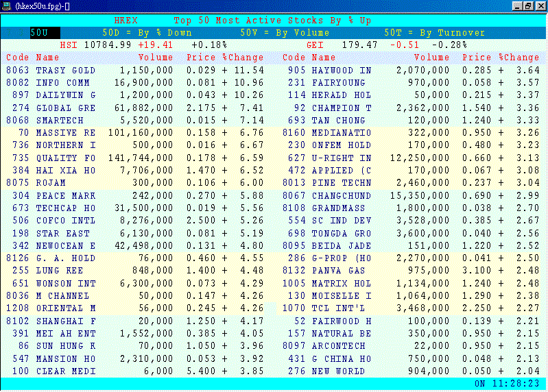Select TECHCAP HO stock name
Screen dimensions: 548x392
[66, 208]
